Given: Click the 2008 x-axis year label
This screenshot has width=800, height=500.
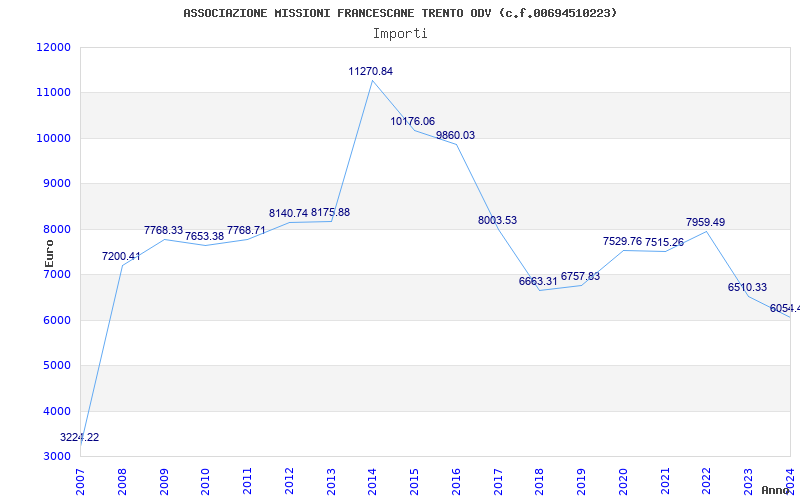Looking at the screenshot, I should 122,481.
